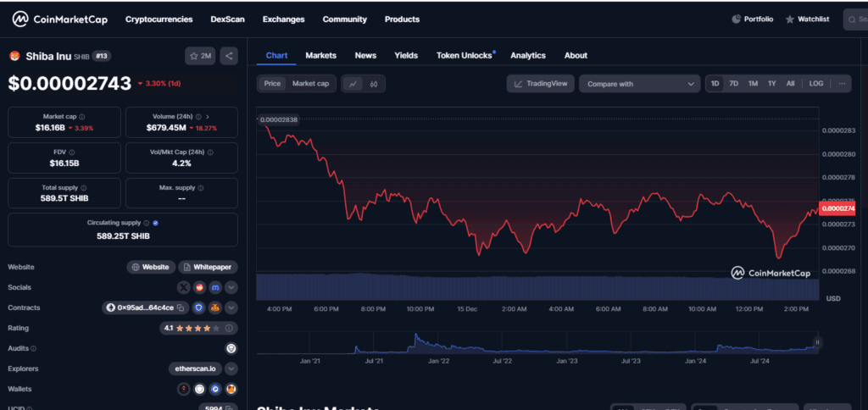This screenshot has height=410, width=868.
Task: Expand the Contracts chevron
Action: pos(231,308)
